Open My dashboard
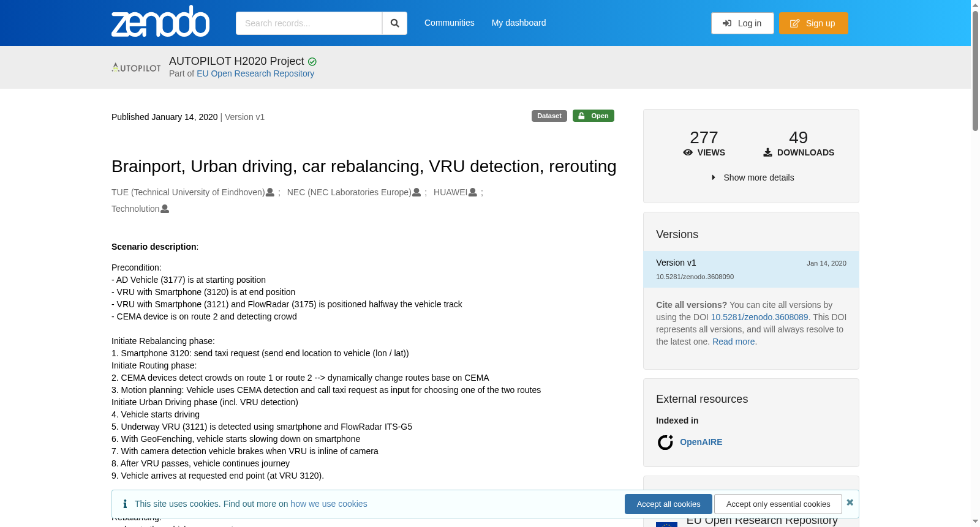Screen dimensions: 980x527 click(x=519, y=23)
